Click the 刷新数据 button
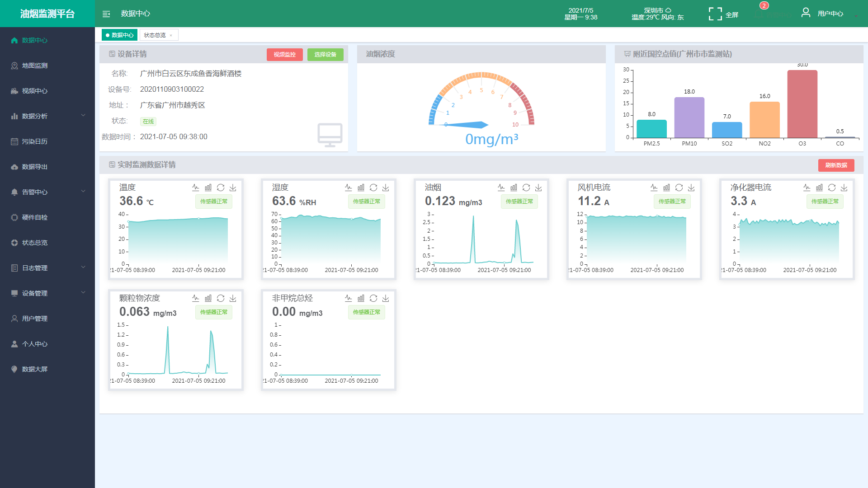 click(836, 165)
